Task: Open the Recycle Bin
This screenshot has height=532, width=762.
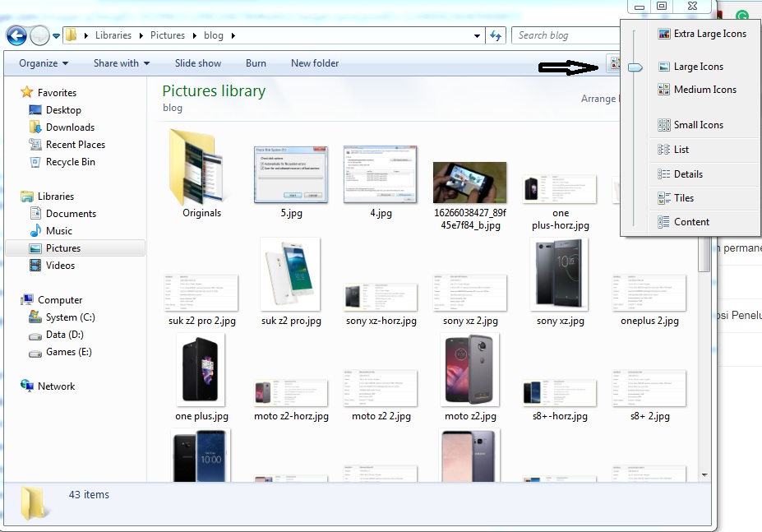Action: (70, 162)
